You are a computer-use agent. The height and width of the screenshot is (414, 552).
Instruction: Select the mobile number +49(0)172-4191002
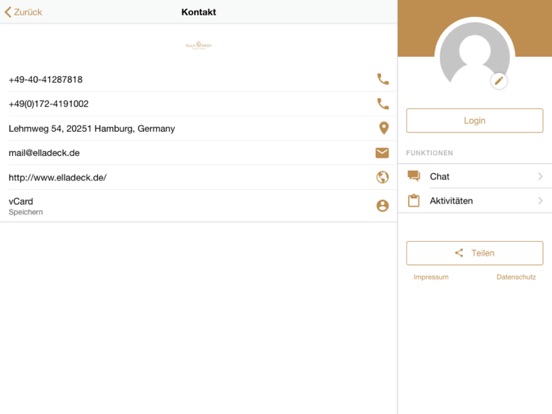[49, 104]
